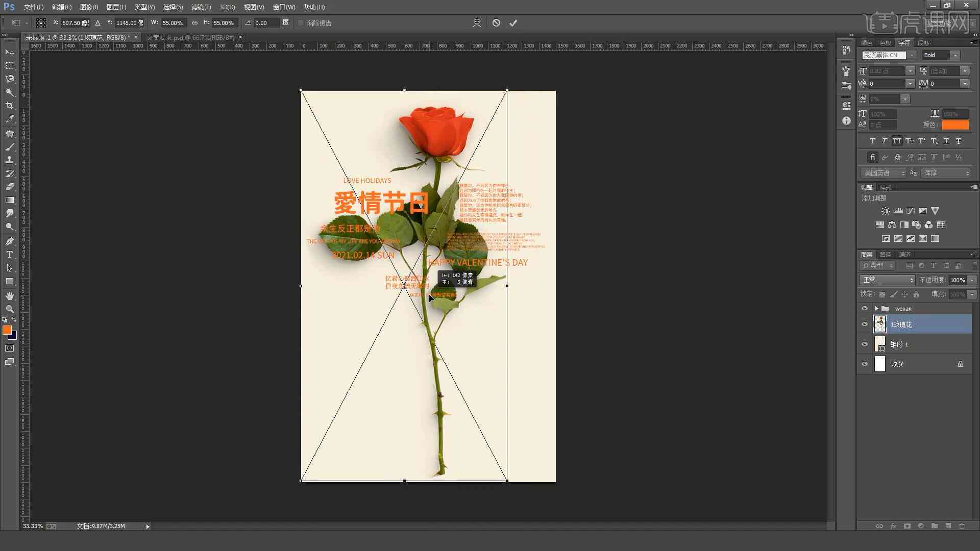Click the foreground color swatch

point(7,330)
